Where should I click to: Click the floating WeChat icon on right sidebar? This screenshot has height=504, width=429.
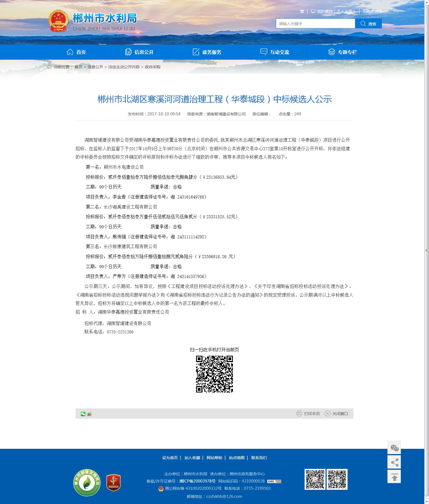394,448
